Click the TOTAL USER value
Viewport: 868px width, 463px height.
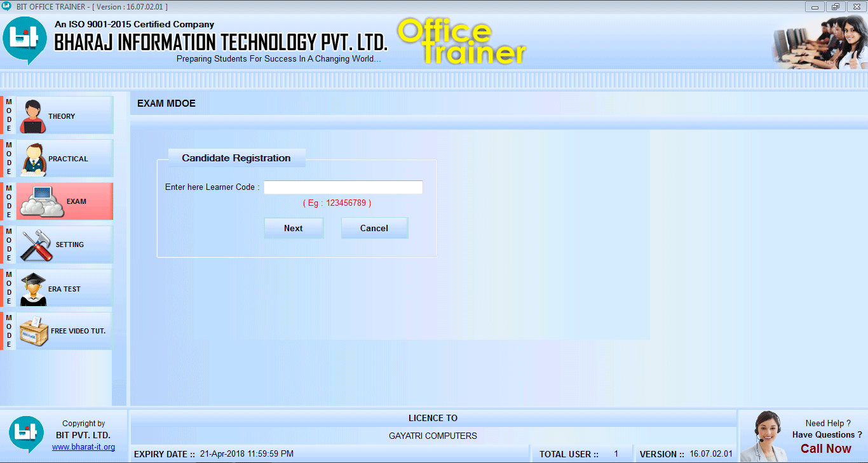tap(616, 454)
